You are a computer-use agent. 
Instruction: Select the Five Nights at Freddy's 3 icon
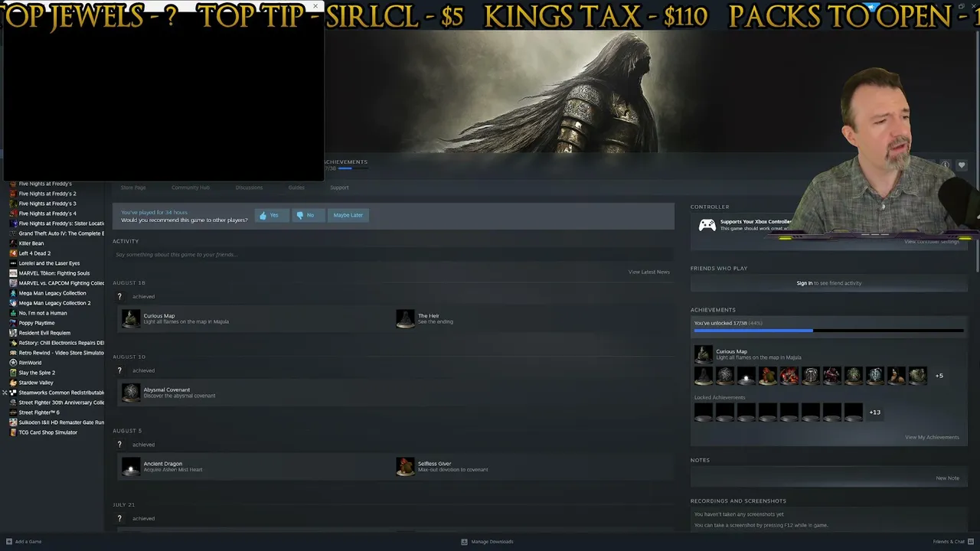[x=13, y=204]
